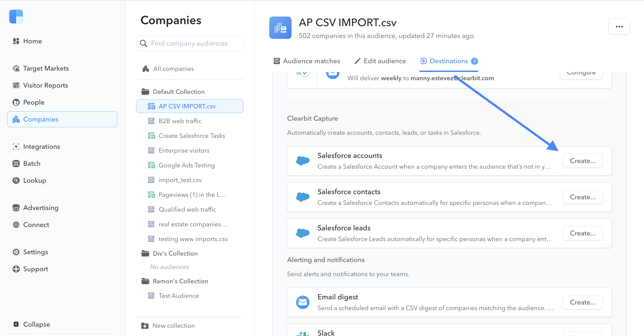Click the Salesforce leads cloud icon

303,233
